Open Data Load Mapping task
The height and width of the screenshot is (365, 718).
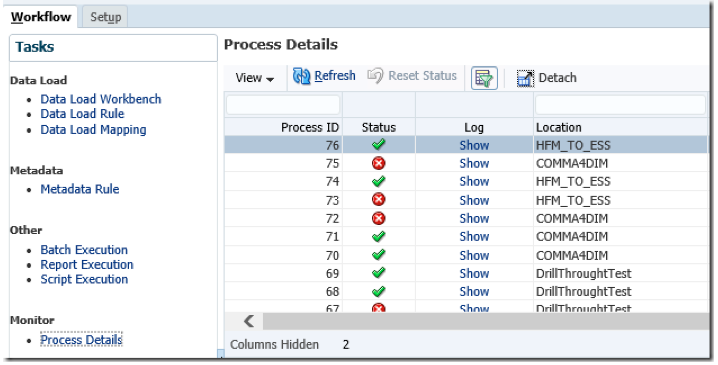point(93,130)
